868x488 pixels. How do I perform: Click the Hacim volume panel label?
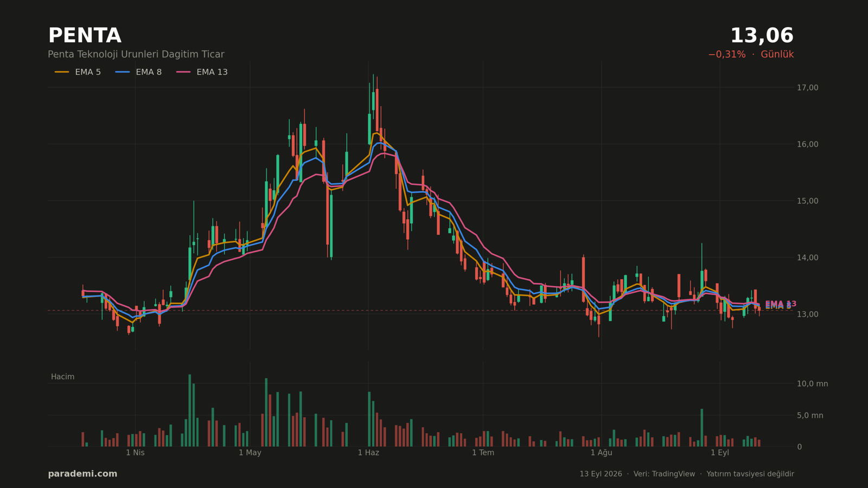pyautogui.click(x=62, y=377)
